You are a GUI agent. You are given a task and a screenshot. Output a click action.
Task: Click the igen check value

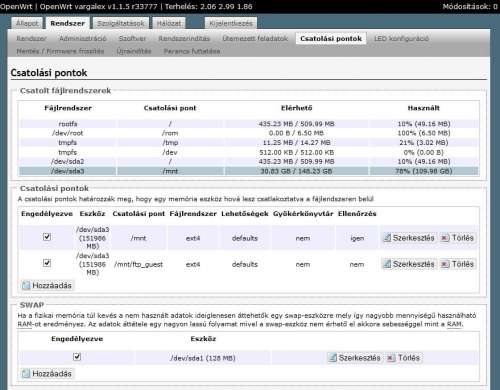click(357, 238)
